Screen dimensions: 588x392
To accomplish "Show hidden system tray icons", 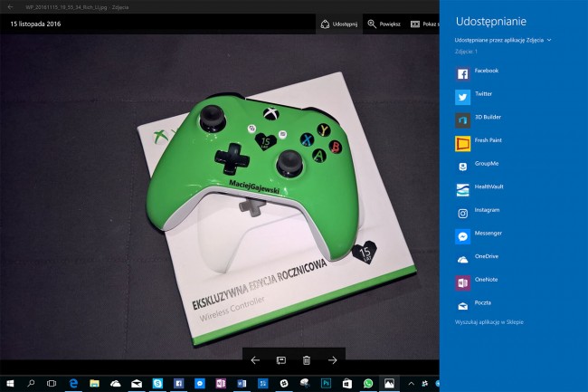I will 411,383.
